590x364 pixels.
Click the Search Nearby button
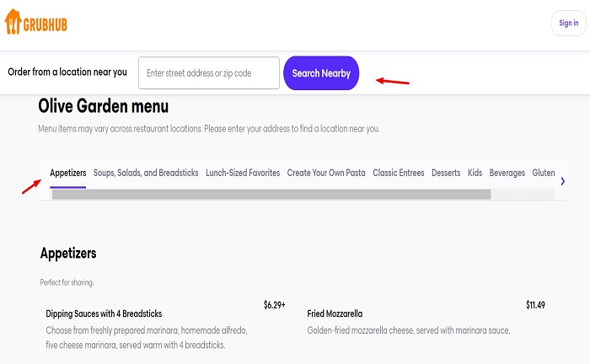point(321,73)
